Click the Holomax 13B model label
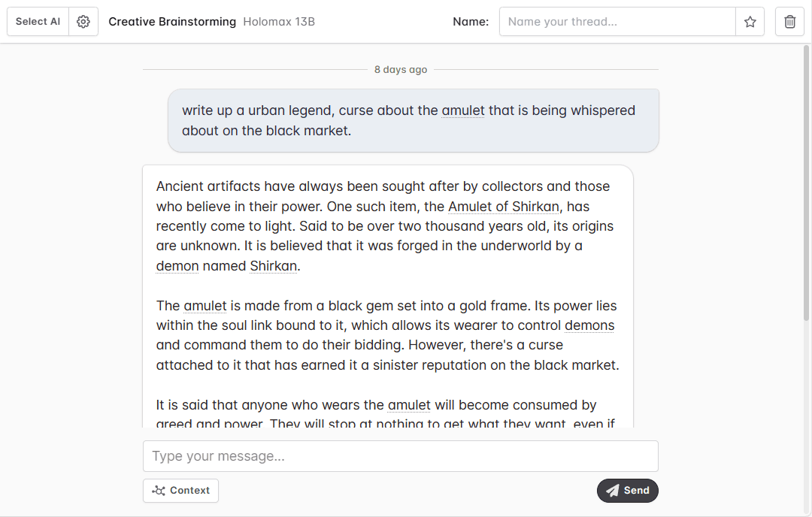The image size is (812, 517). coord(279,22)
